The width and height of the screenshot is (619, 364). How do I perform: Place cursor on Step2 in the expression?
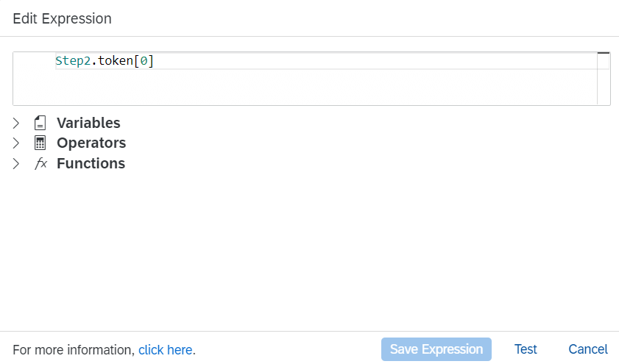coord(73,61)
